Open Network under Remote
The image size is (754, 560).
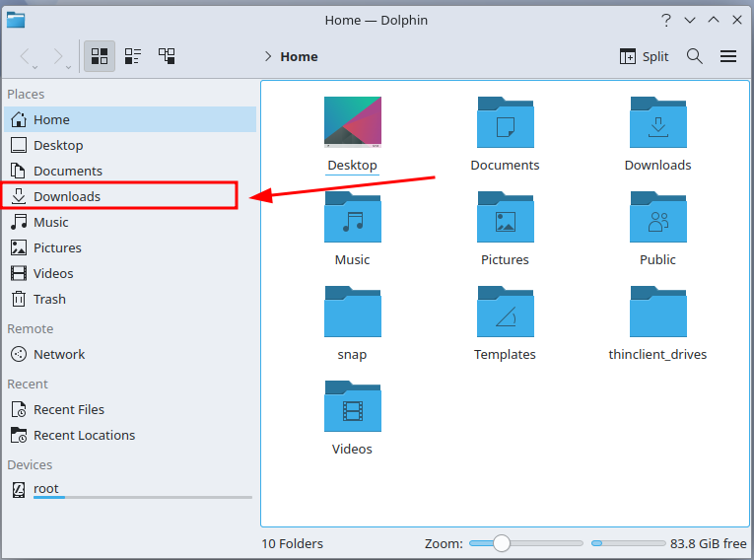tap(59, 354)
